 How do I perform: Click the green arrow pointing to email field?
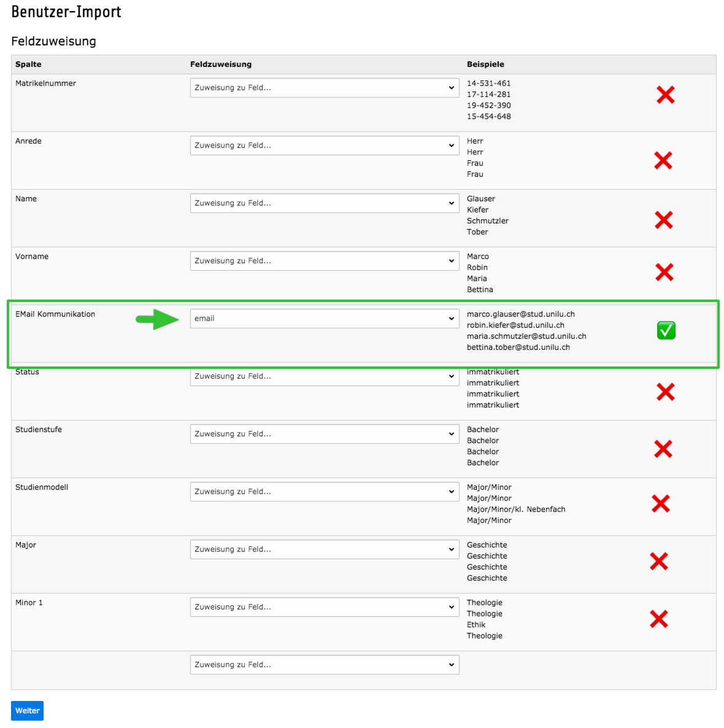(x=157, y=319)
